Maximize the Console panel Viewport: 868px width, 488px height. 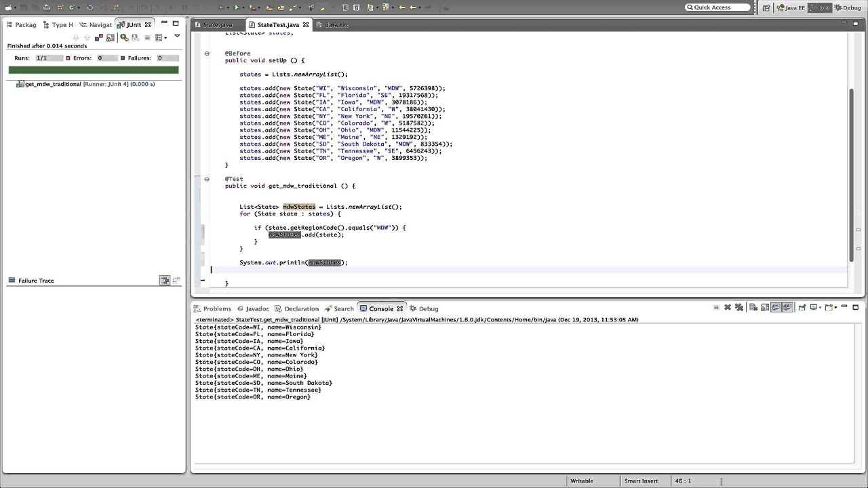pos(856,307)
